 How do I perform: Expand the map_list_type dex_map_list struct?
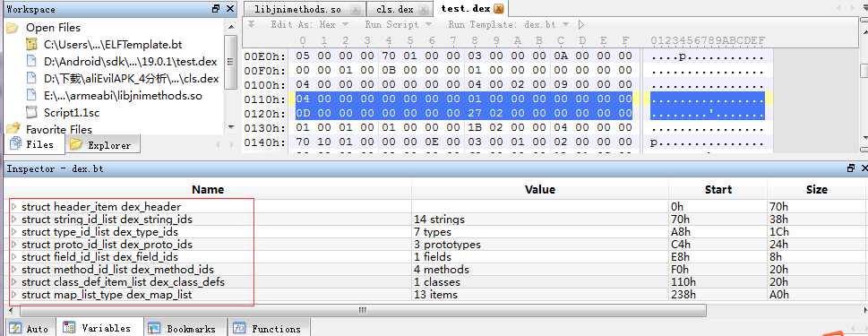(x=13, y=295)
